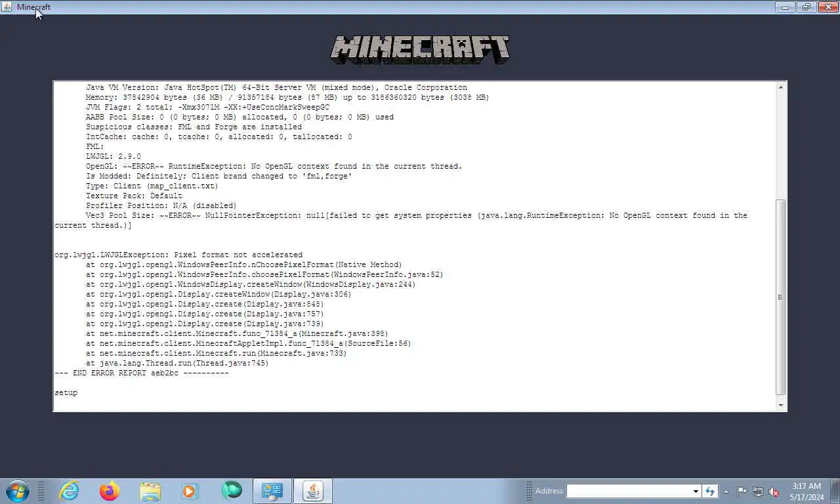
Task: Minimize the Minecraft window
Action: 785,7
